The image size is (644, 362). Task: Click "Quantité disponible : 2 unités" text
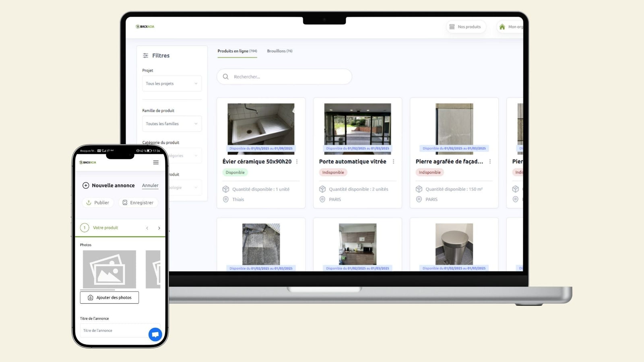359,189
